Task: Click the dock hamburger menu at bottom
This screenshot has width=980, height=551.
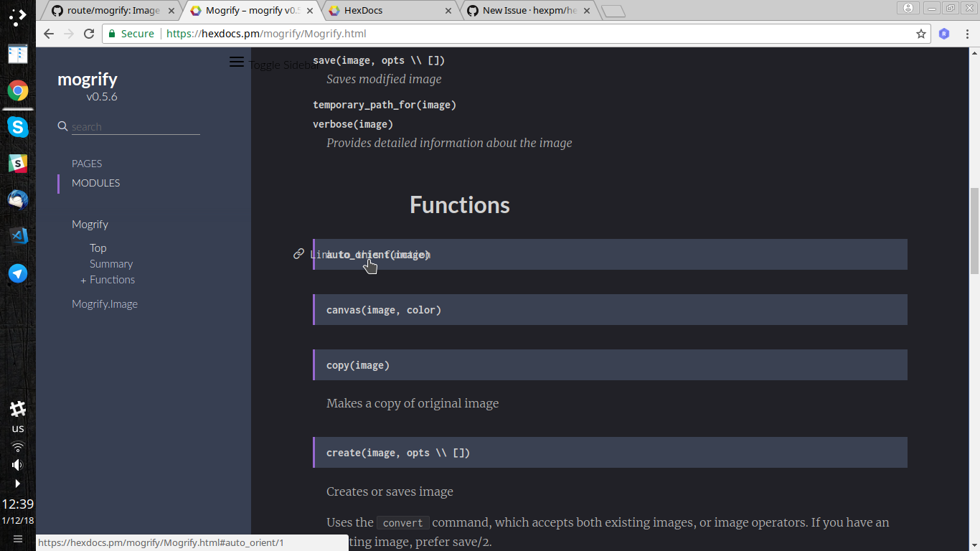Action: pyautogui.click(x=18, y=539)
